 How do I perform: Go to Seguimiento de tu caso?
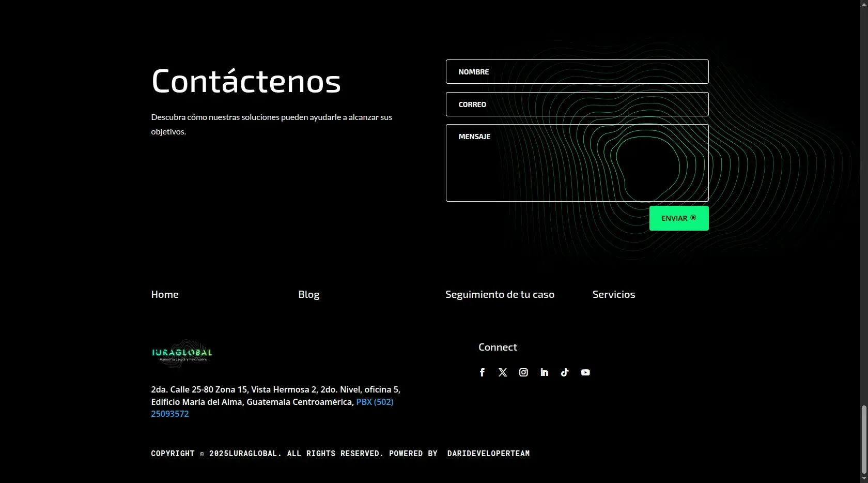coord(500,294)
